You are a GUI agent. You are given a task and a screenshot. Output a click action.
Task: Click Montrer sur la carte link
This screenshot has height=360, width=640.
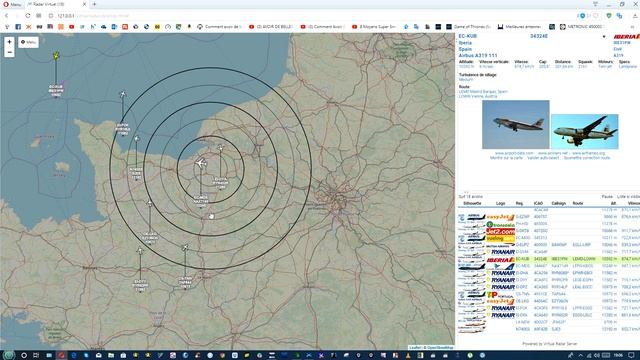(x=506, y=158)
